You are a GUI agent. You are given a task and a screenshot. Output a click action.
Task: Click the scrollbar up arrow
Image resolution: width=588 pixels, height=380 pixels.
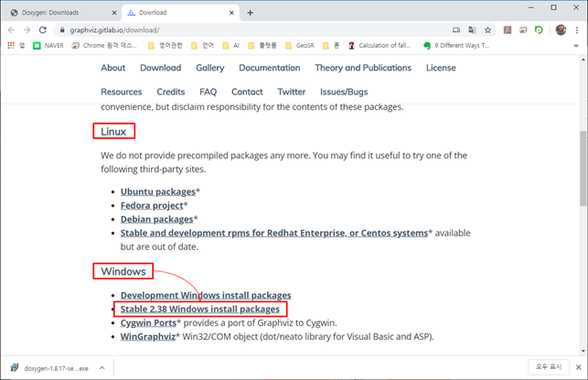(583, 60)
